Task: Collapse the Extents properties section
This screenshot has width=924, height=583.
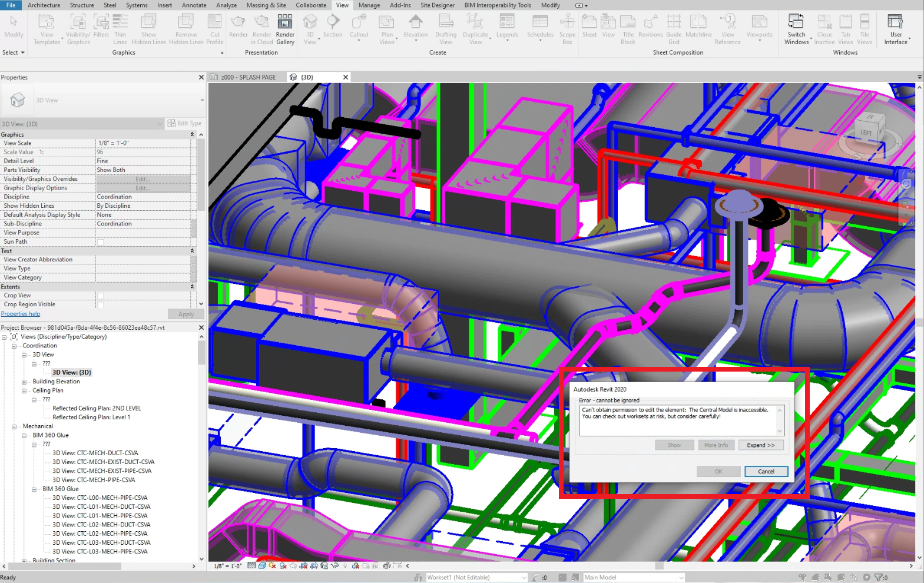Action: pos(192,287)
